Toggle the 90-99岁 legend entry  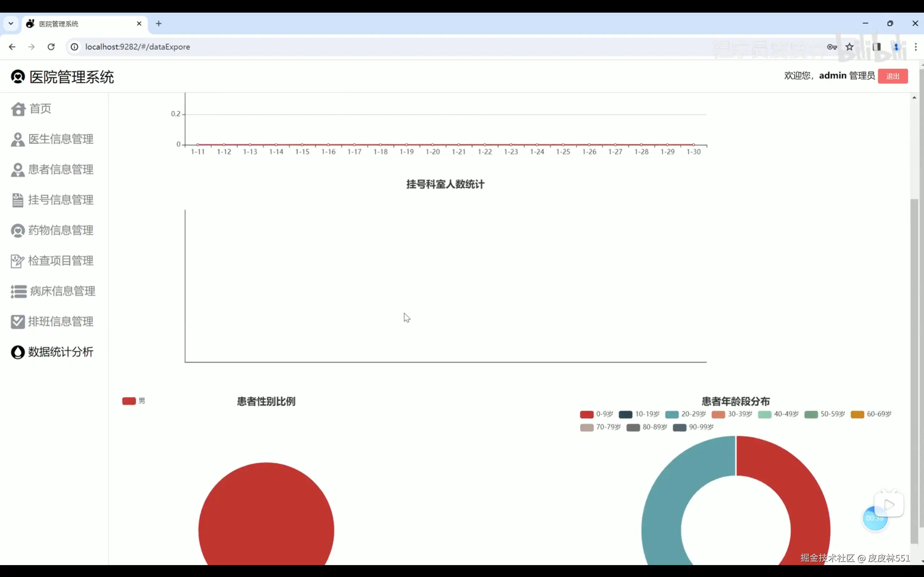(x=693, y=427)
